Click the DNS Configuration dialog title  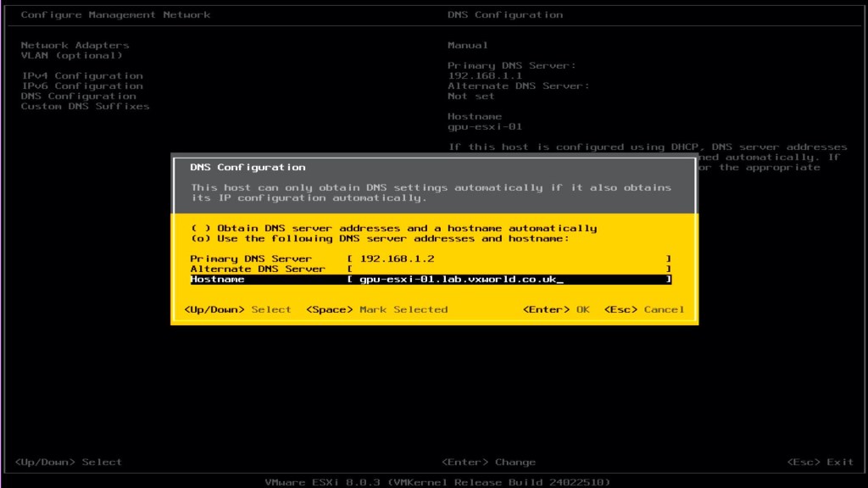[x=248, y=167]
